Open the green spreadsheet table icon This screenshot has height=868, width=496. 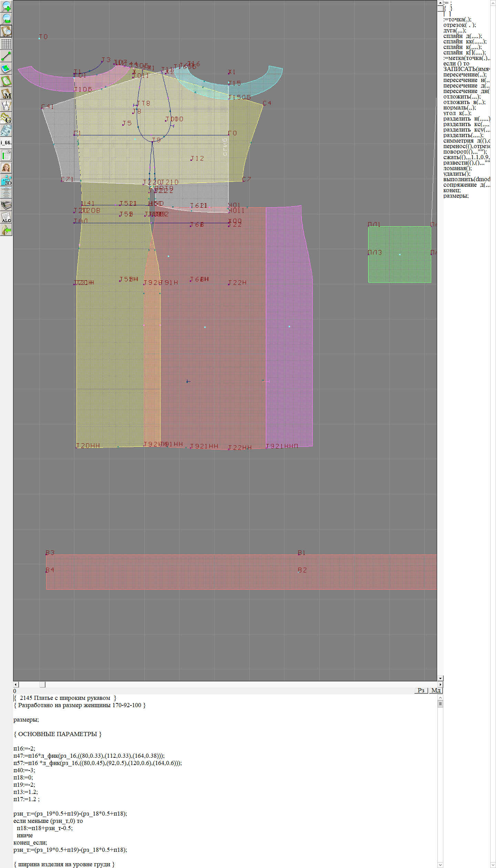[6, 155]
